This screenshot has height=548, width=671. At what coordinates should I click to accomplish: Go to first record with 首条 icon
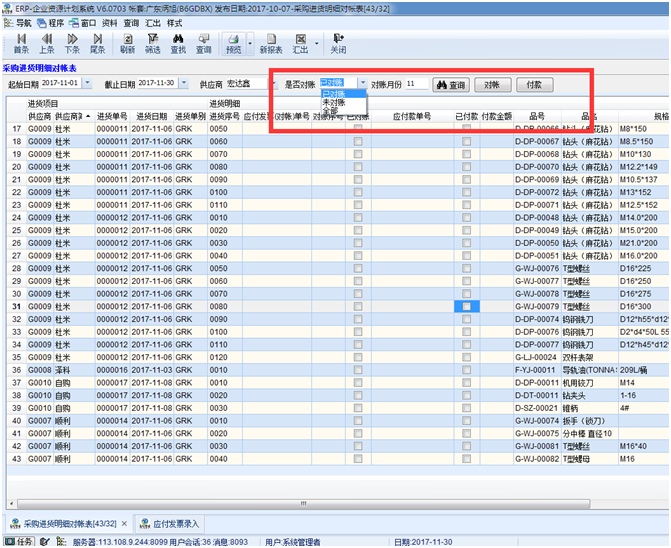pos(21,42)
